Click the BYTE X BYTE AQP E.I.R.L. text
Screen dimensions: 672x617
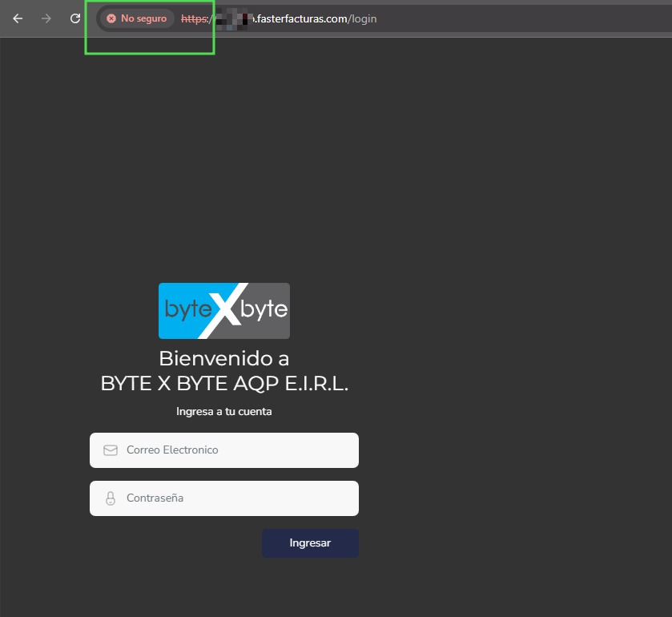click(224, 384)
